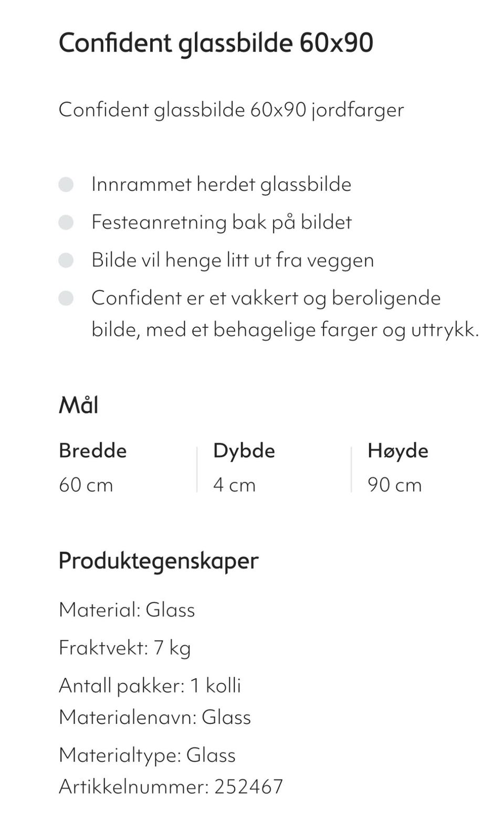The width and height of the screenshot is (504, 839).
Task: Click bullet dot beside 'Innrammet herdet glassbilde'
Action: [x=66, y=184]
